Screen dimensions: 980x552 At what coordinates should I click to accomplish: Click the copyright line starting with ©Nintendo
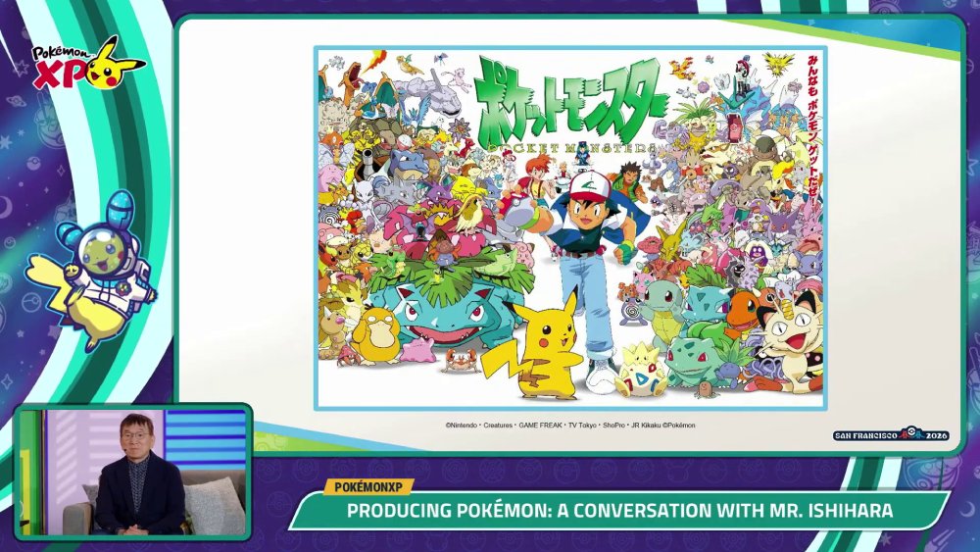tap(570, 426)
